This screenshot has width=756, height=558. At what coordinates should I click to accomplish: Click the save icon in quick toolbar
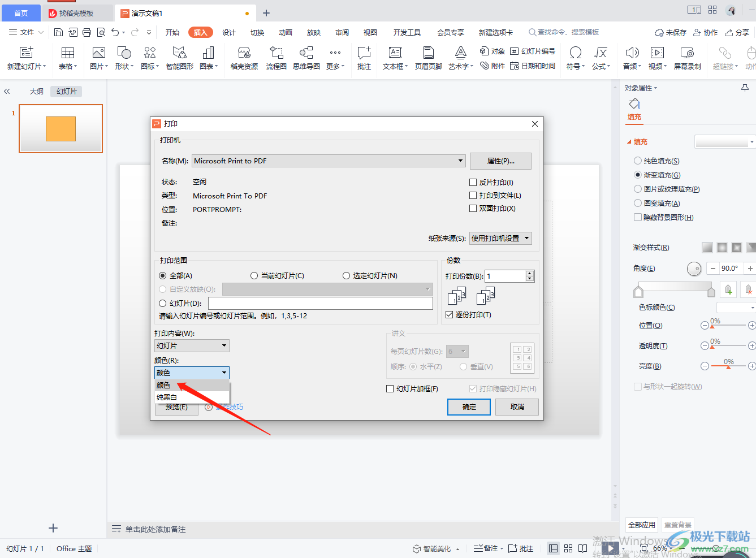[58, 32]
